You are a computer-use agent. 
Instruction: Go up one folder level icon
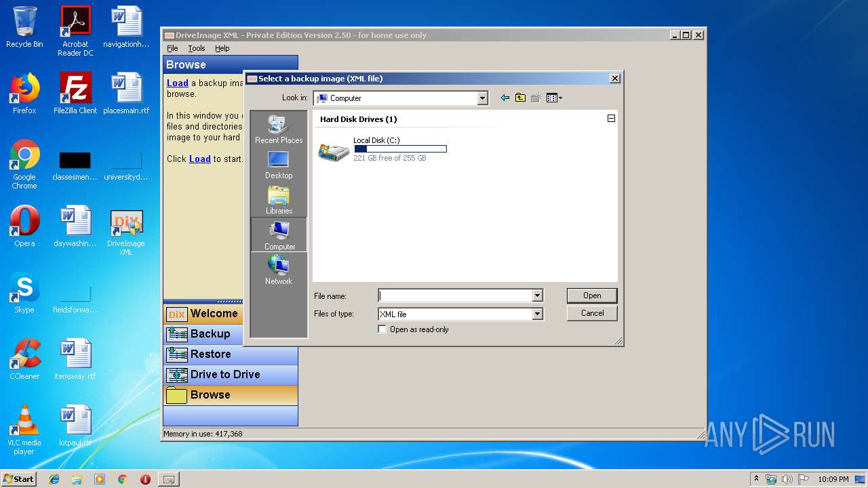[x=520, y=98]
